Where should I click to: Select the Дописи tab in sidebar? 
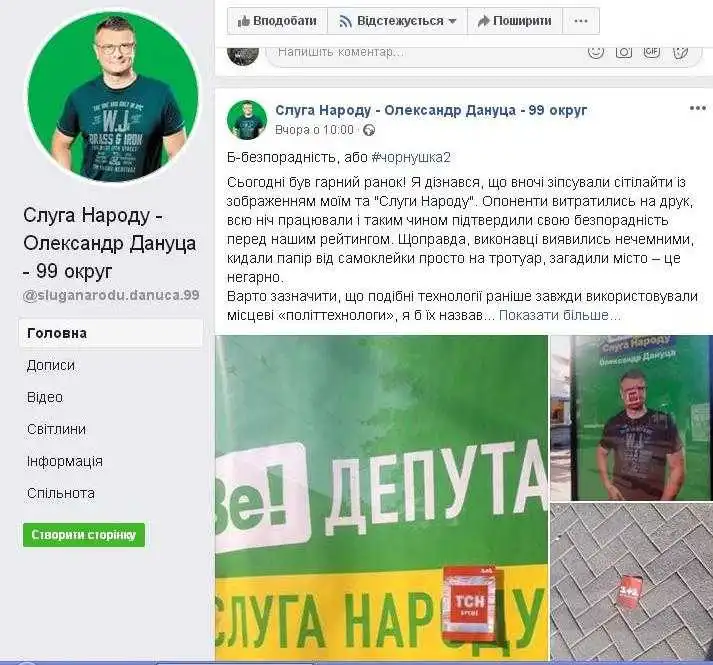[x=51, y=365]
